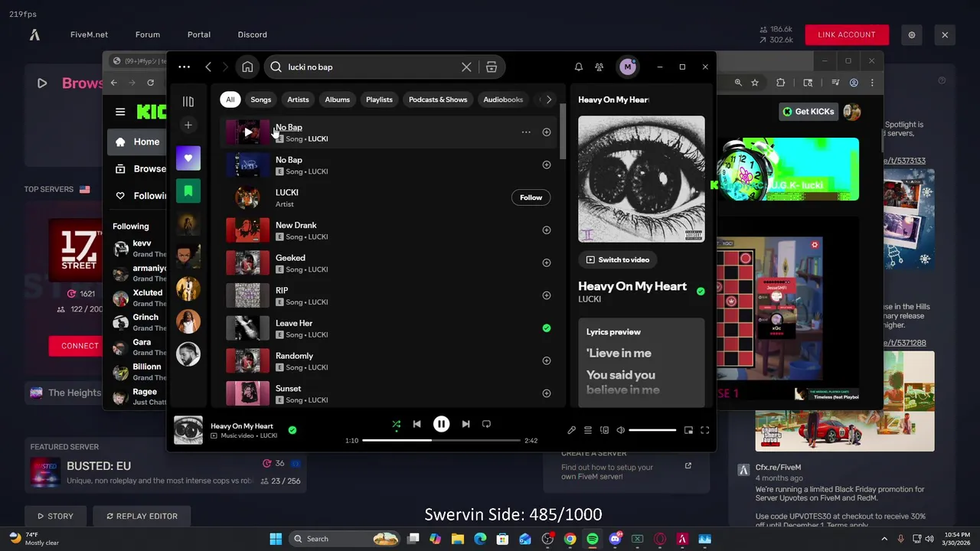Image resolution: width=980 pixels, height=551 pixels.
Task: Collapse Your Library sidebar icon
Action: (188, 101)
